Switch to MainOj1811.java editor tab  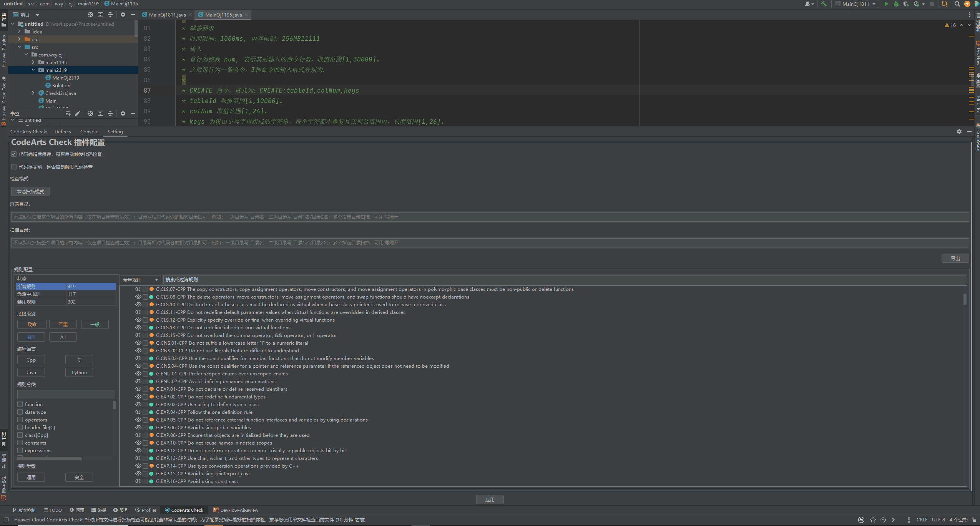(x=167, y=15)
